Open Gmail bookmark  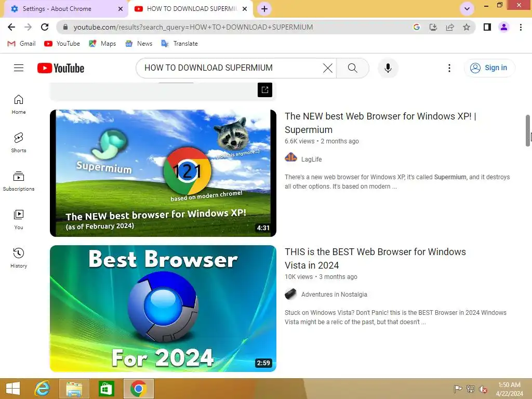pos(22,44)
